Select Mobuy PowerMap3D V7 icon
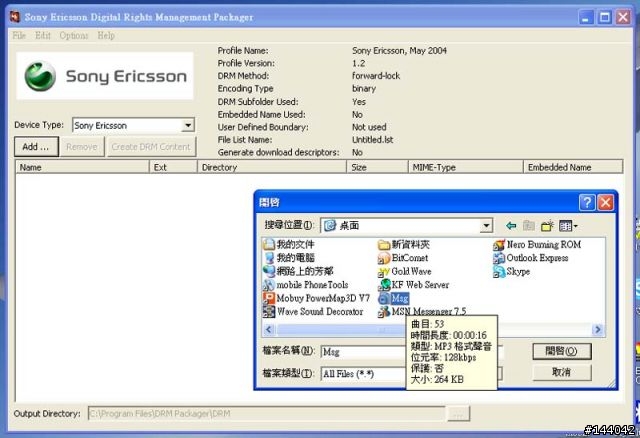Viewport: 640px width, 438px height. click(x=269, y=298)
